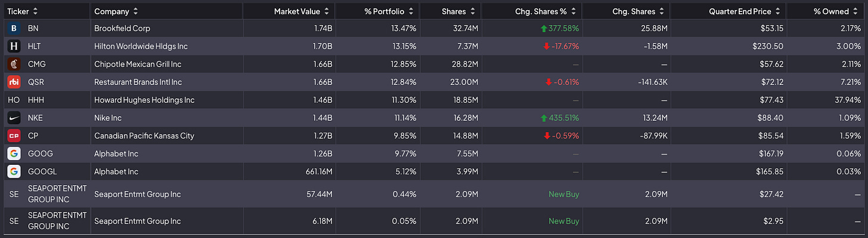Click the 28.82M shares cell
Screen dimensions: 868x238
tap(466, 64)
